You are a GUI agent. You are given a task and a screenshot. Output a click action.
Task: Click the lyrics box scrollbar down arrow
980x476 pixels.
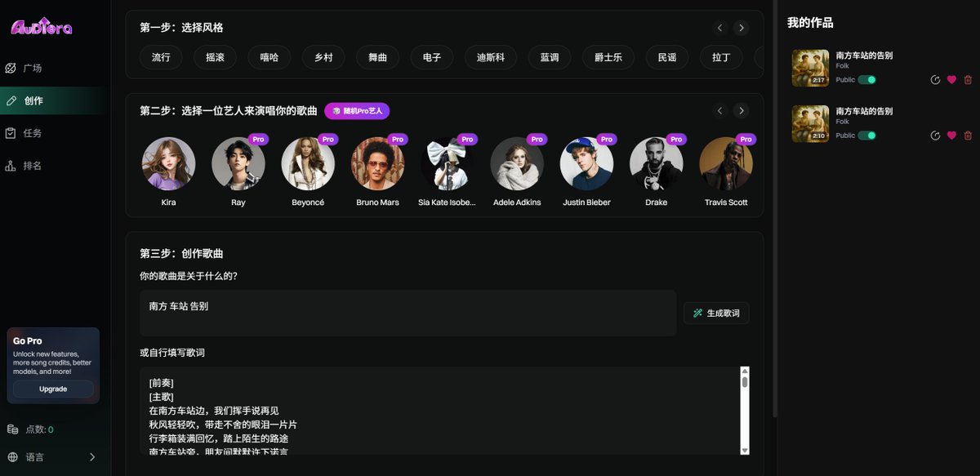pyautogui.click(x=744, y=450)
